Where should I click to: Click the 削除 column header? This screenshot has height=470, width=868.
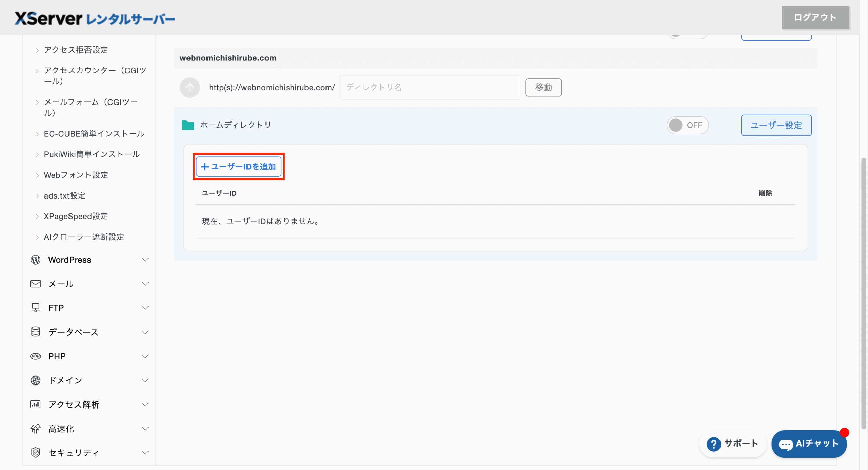(x=765, y=193)
